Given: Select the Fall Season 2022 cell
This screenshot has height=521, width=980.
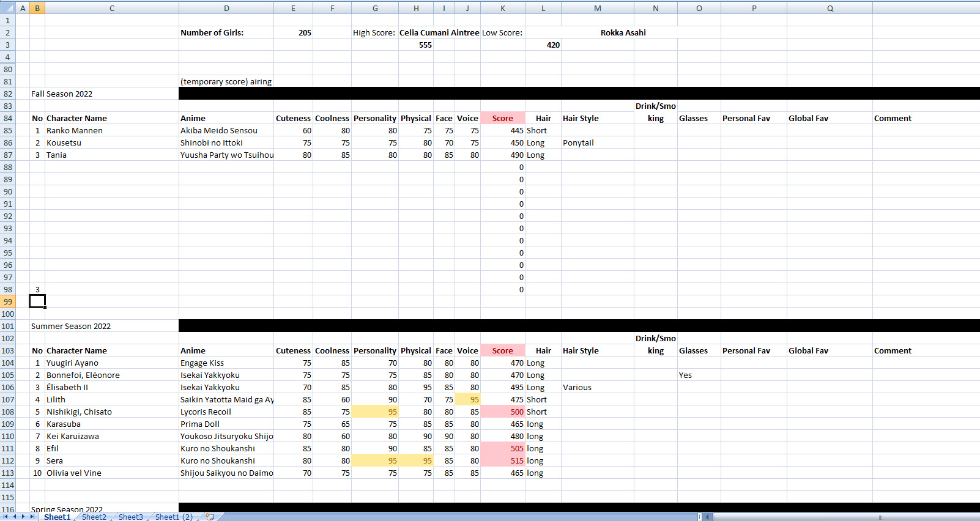Looking at the screenshot, I should pos(62,94).
